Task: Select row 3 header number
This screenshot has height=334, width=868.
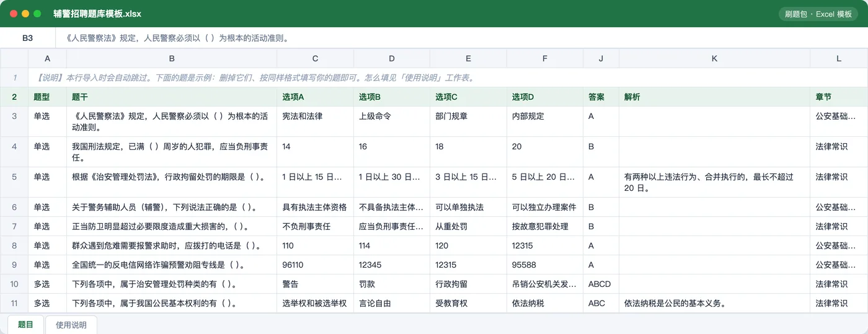Action: (x=14, y=121)
